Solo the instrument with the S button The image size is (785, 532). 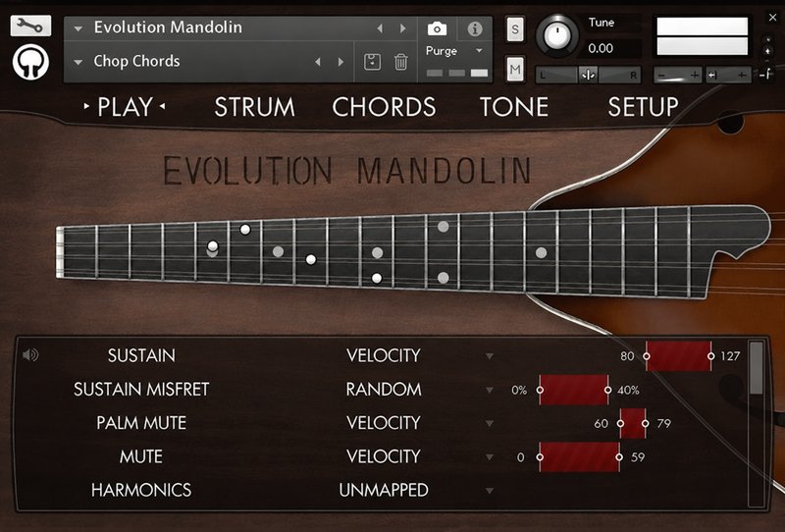click(515, 29)
